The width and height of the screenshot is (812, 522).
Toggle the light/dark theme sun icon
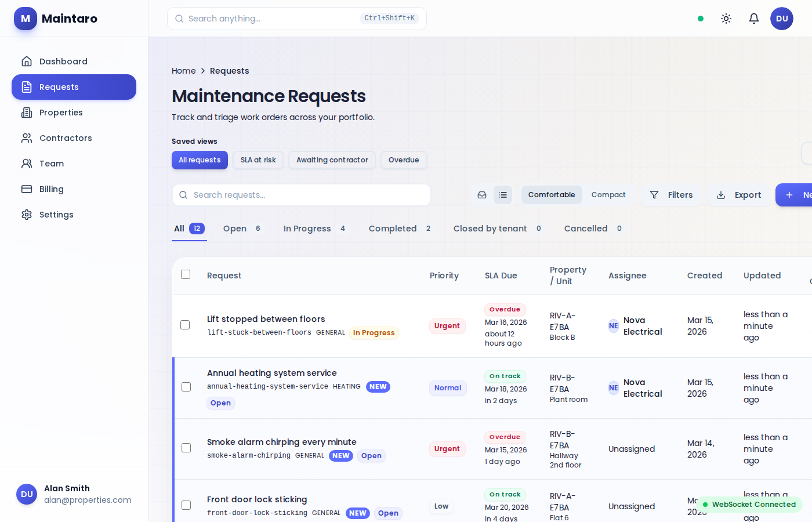pyautogui.click(x=726, y=19)
